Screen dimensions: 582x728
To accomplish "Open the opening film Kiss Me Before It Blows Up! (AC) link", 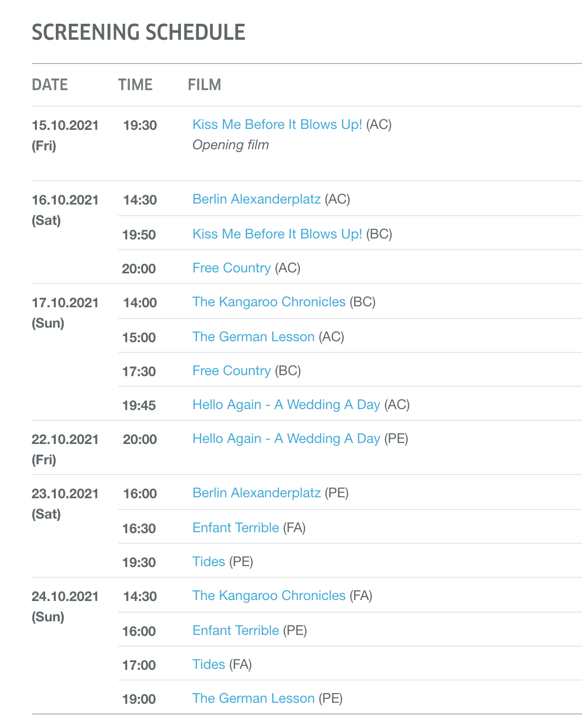I will click(x=277, y=125).
